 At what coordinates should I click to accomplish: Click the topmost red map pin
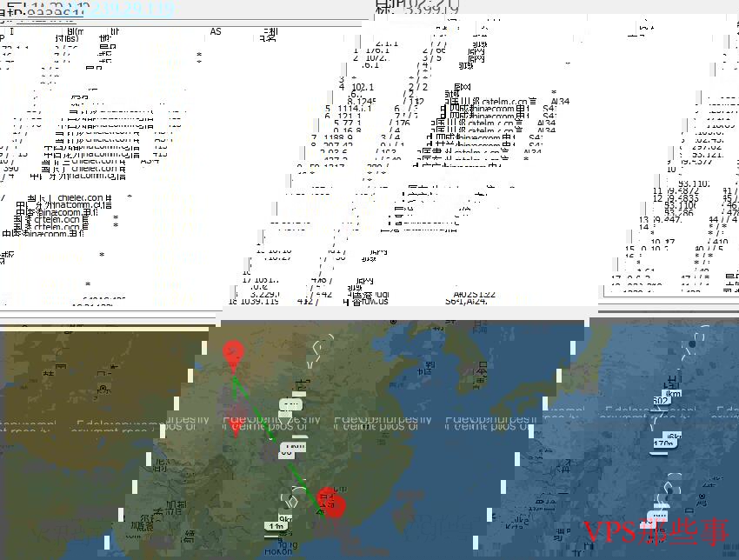[x=233, y=354]
